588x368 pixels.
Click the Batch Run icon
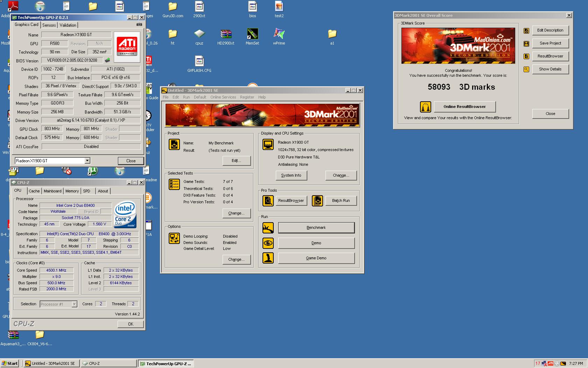317,201
